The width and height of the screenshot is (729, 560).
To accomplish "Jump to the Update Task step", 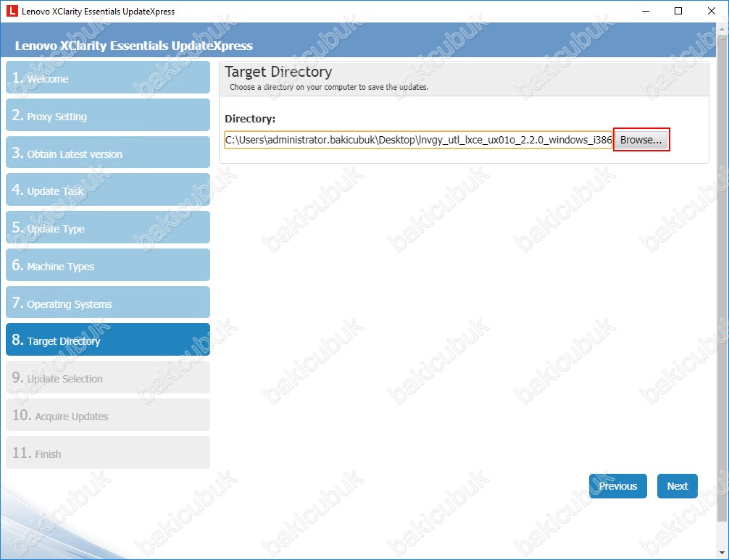I will 107,191.
